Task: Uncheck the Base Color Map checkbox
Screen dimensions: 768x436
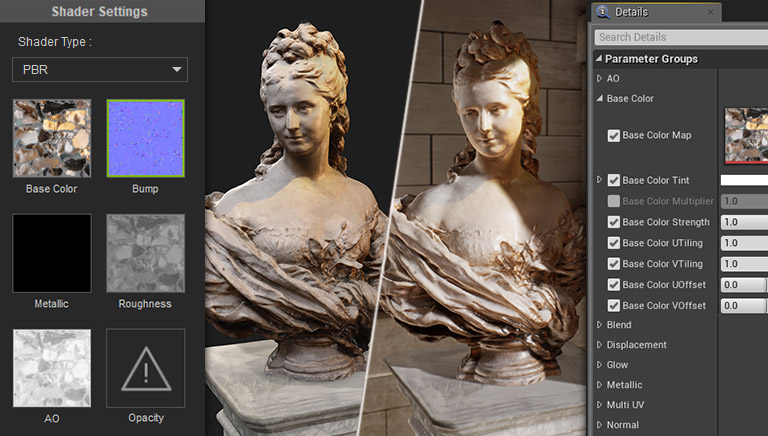Action: point(613,135)
